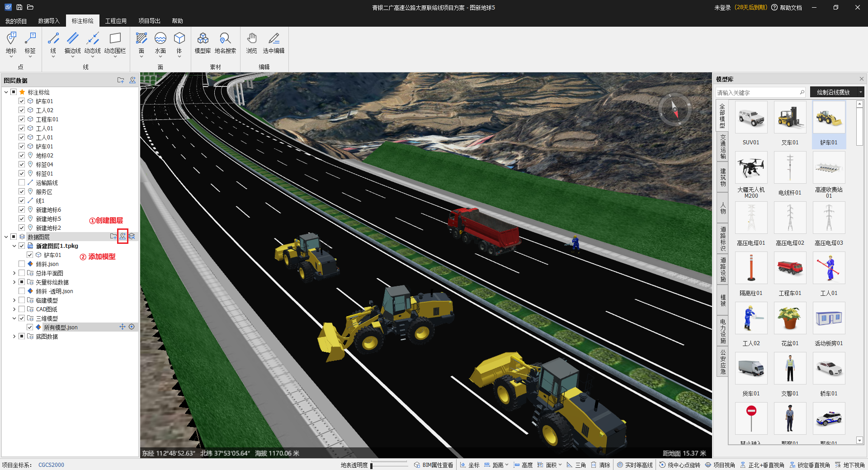868x470 pixels.
Task: Select the 水面 water surface tool
Action: (x=160, y=43)
